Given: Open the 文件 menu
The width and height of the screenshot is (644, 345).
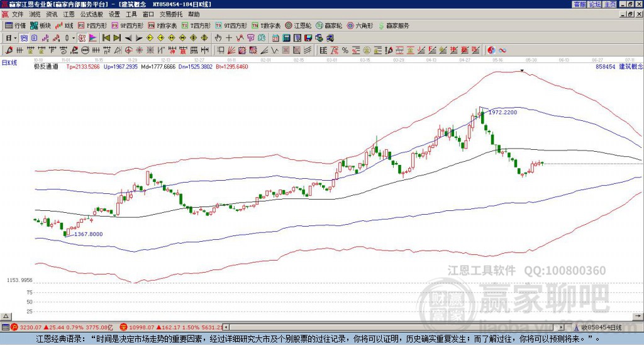Looking at the screenshot, I should (18, 14).
